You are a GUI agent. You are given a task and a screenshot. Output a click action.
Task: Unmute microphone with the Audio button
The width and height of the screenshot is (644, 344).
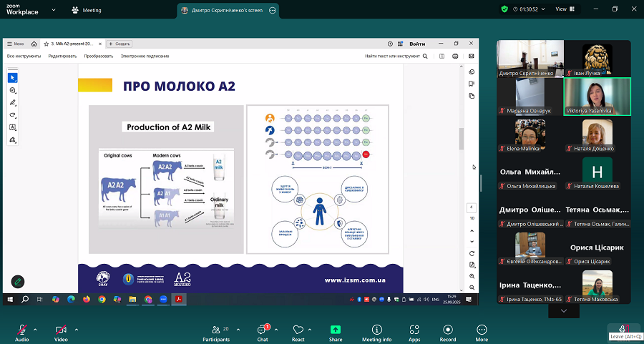coord(21,330)
